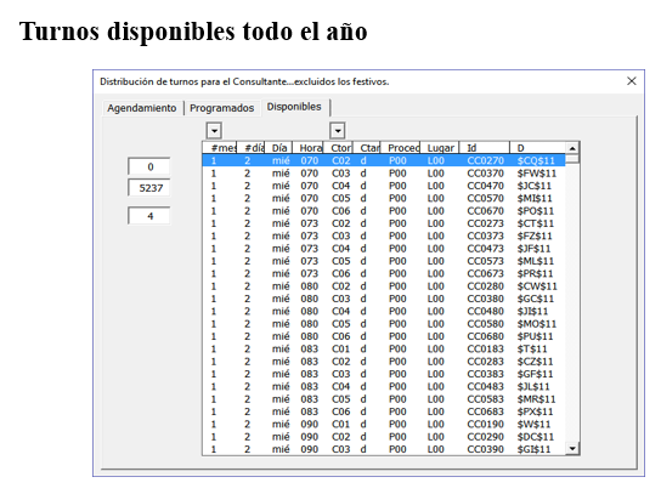The width and height of the screenshot is (661, 494).
Task: Click the text box showing 0
Action: 149,166
